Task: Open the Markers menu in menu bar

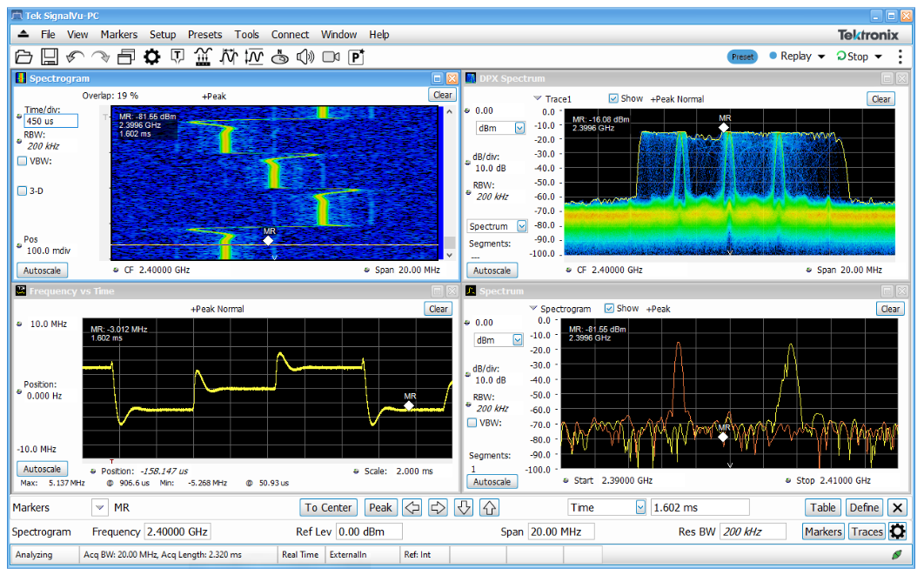Action: (x=119, y=35)
